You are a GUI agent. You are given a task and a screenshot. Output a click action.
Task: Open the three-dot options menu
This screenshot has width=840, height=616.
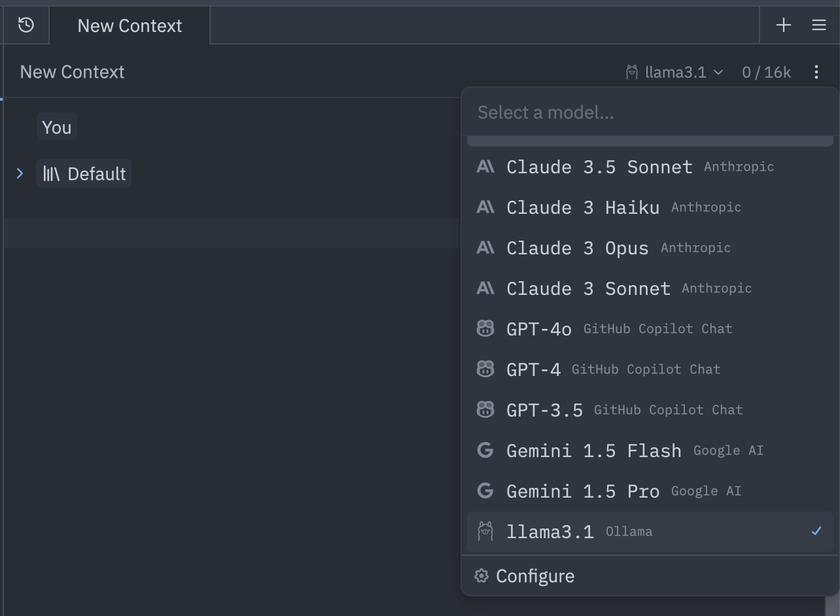(816, 72)
